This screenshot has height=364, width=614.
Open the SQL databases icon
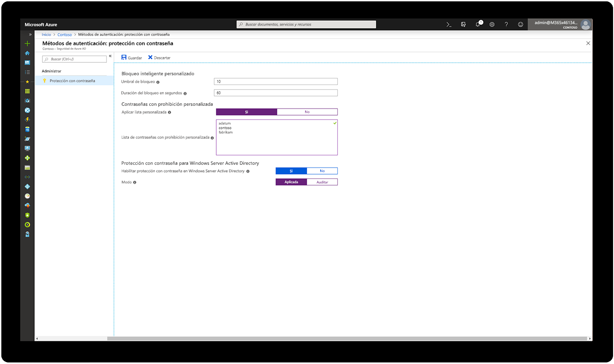tap(27, 129)
